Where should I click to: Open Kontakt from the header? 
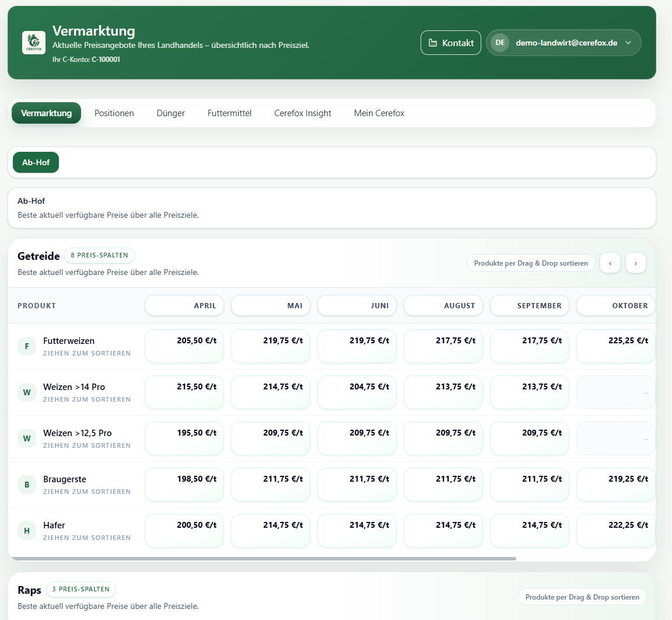click(451, 43)
